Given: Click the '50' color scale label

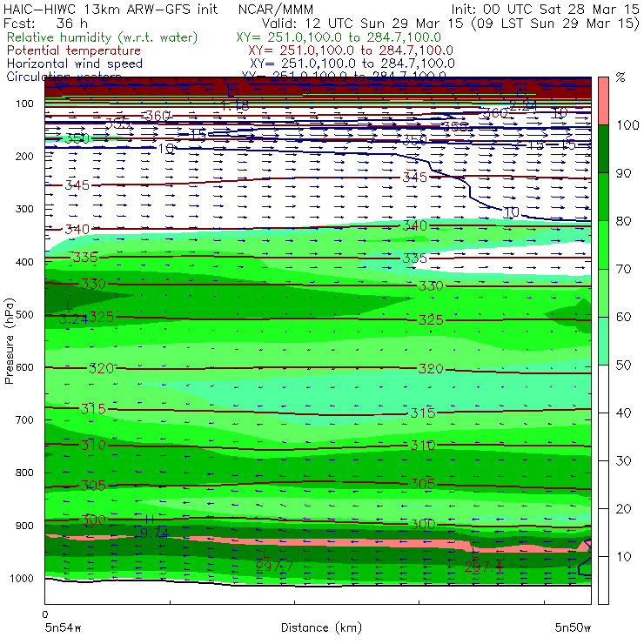Looking at the screenshot, I should [623, 366].
